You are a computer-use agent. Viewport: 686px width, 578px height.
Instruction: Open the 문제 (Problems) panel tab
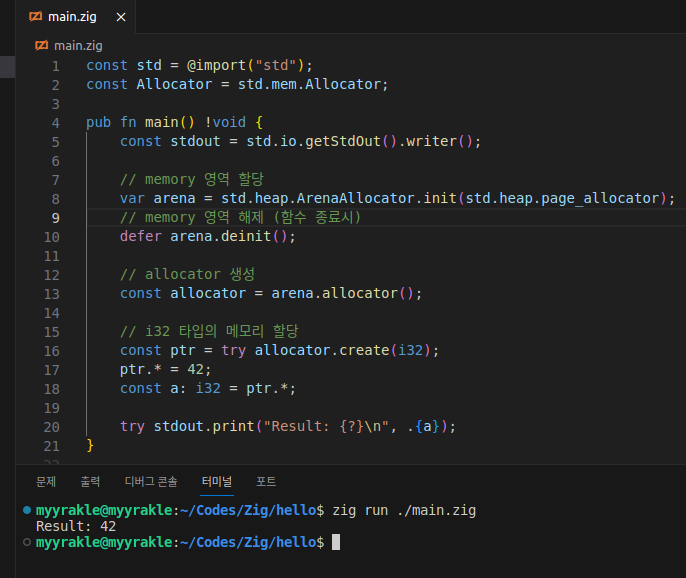(46, 481)
